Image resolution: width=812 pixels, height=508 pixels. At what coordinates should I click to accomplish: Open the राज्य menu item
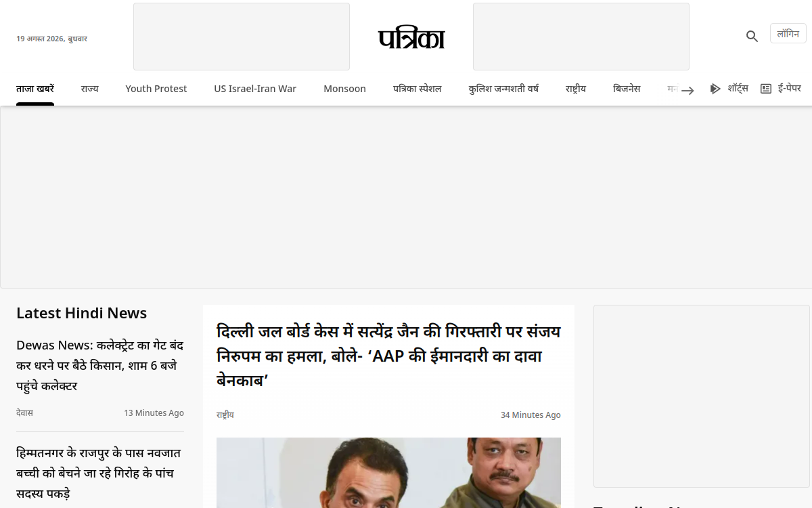[x=89, y=89]
